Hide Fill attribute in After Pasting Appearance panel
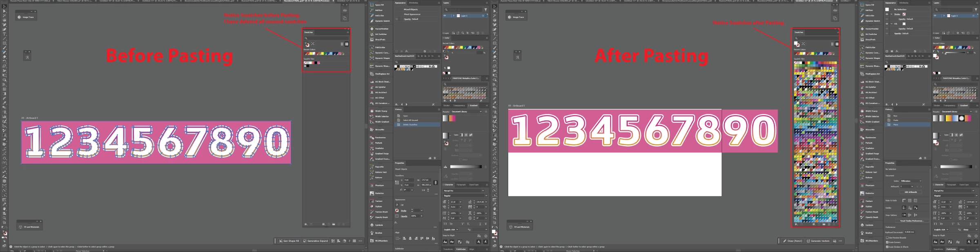The image size is (980, 252). coord(887,24)
